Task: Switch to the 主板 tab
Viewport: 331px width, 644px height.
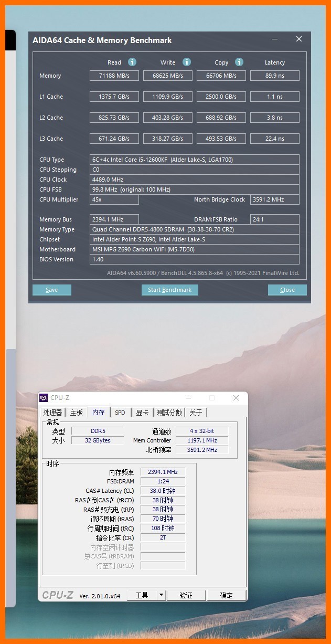Action: point(76,413)
